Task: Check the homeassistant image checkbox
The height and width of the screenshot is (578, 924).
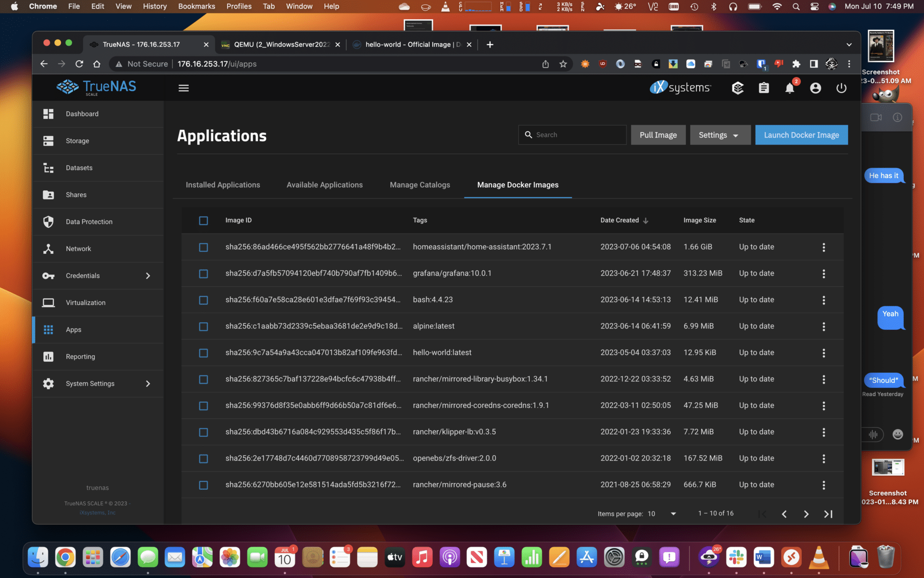Action: tap(204, 247)
